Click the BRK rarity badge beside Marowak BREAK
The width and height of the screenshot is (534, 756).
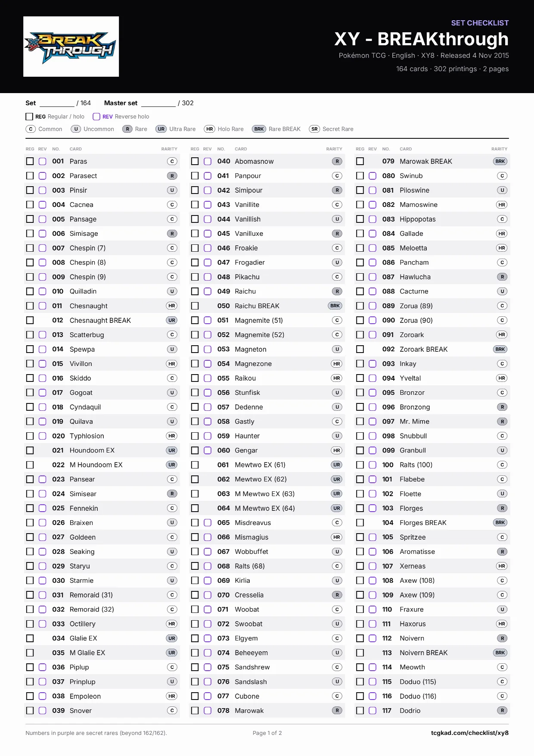[x=500, y=161]
